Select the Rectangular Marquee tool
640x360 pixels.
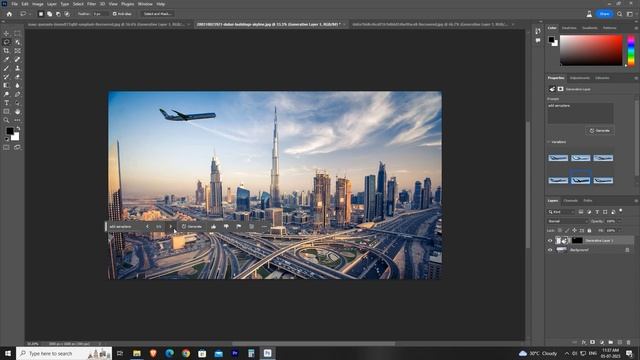tap(17, 33)
